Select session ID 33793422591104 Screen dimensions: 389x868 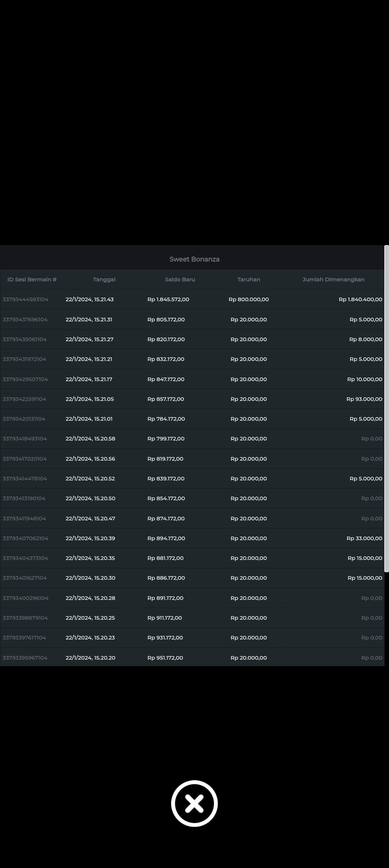[x=24, y=399]
